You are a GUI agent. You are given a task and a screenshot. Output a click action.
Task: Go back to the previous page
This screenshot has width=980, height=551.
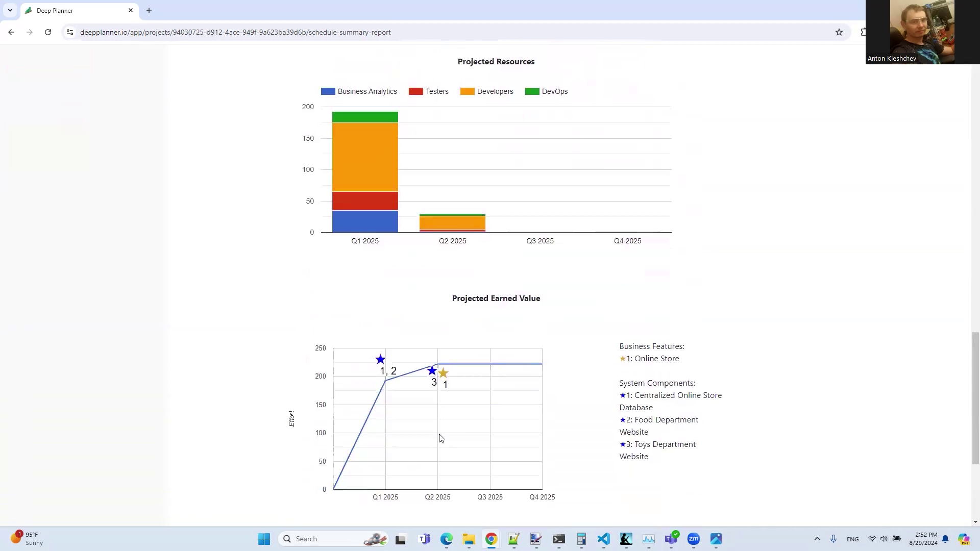[x=11, y=32]
